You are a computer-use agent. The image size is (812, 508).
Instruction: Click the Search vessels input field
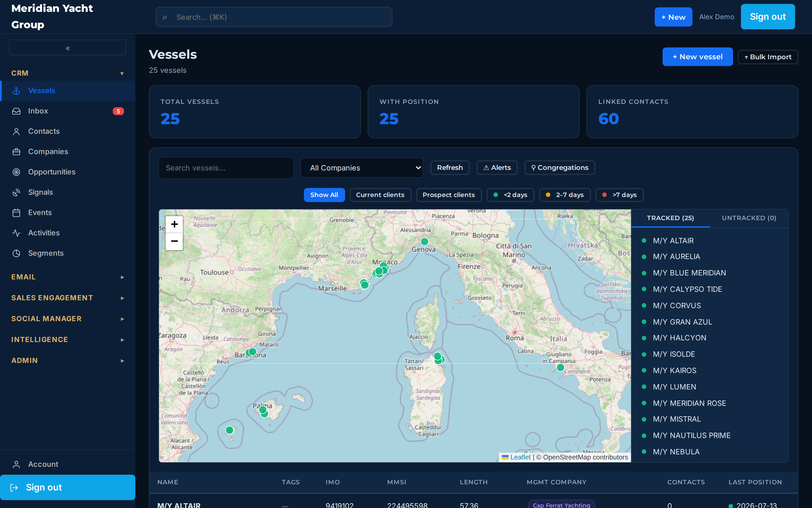(x=226, y=168)
